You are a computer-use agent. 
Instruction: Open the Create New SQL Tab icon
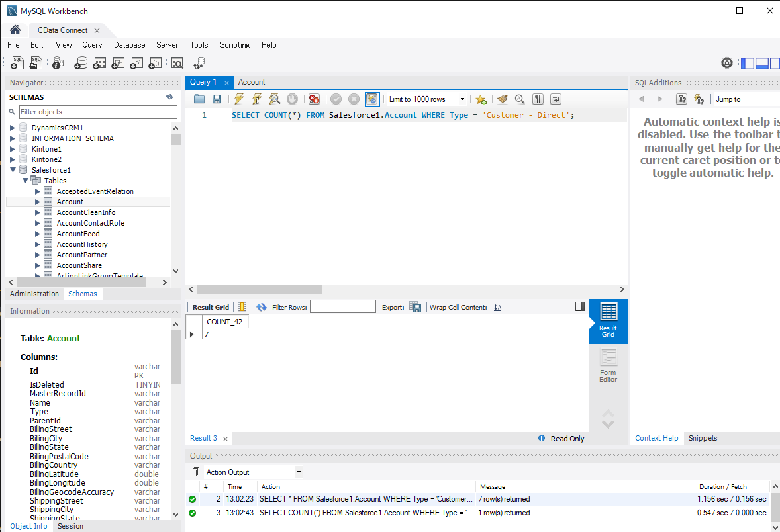point(17,62)
